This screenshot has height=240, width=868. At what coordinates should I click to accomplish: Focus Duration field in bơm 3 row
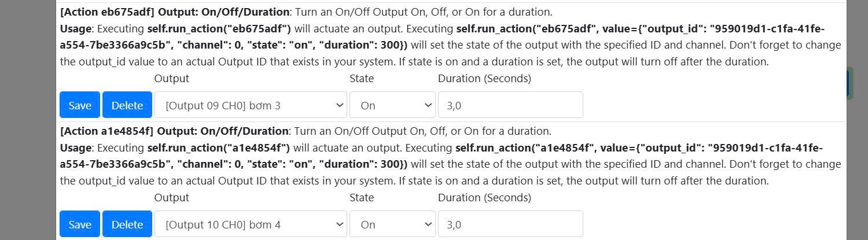(x=510, y=105)
